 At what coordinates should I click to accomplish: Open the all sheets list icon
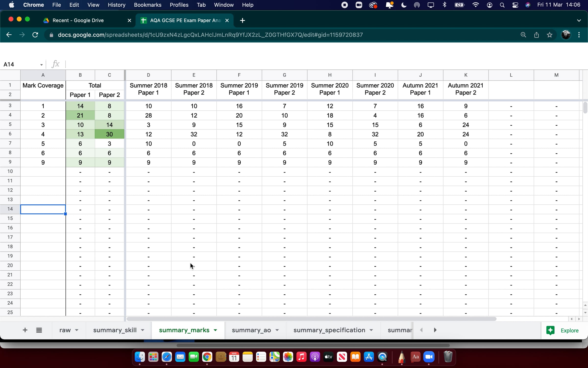click(x=39, y=330)
